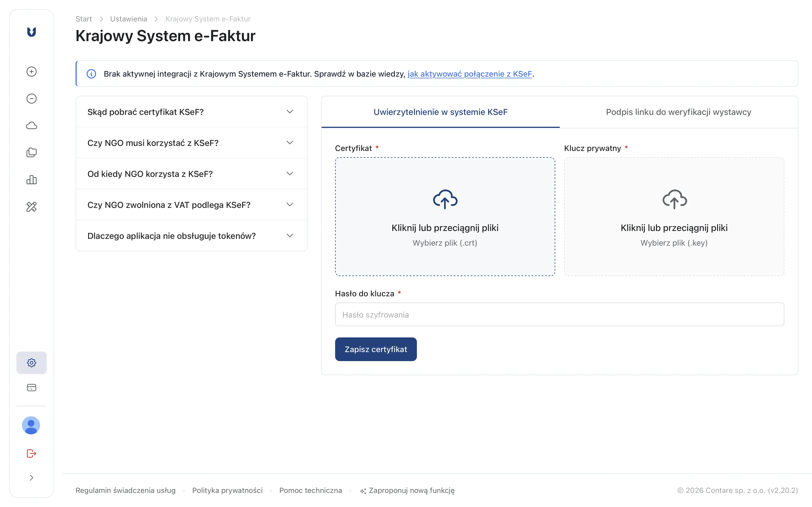The image size is (812, 507).
Task: Click the plus circle sidebar icon
Action: point(32,71)
